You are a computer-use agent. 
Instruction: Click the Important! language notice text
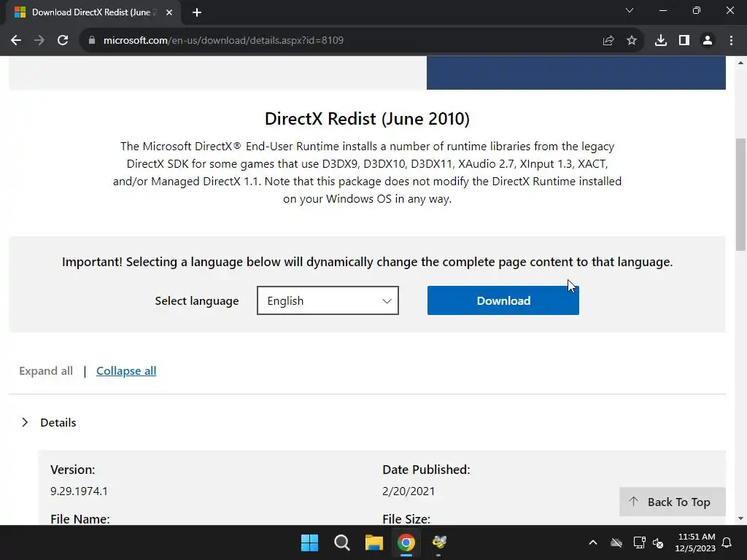click(368, 262)
